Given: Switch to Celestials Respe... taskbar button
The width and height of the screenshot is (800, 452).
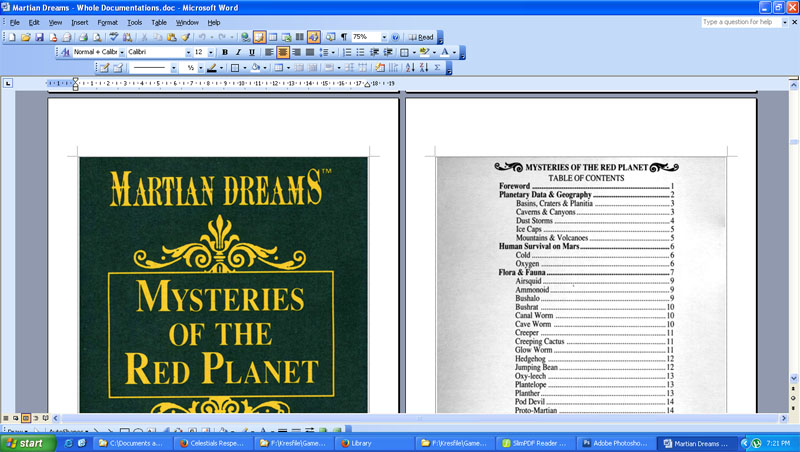Looking at the screenshot, I should 215,443.
